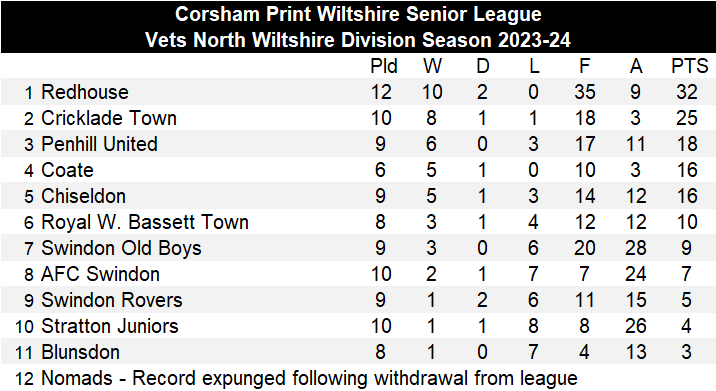The width and height of the screenshot is (716, 391).
Task: Click the Corsham Print Wiltshire Senior League title
Action: pos(358,14)
